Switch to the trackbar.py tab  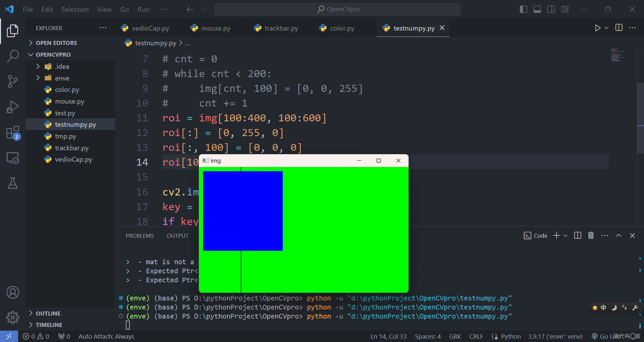[281, 28]
